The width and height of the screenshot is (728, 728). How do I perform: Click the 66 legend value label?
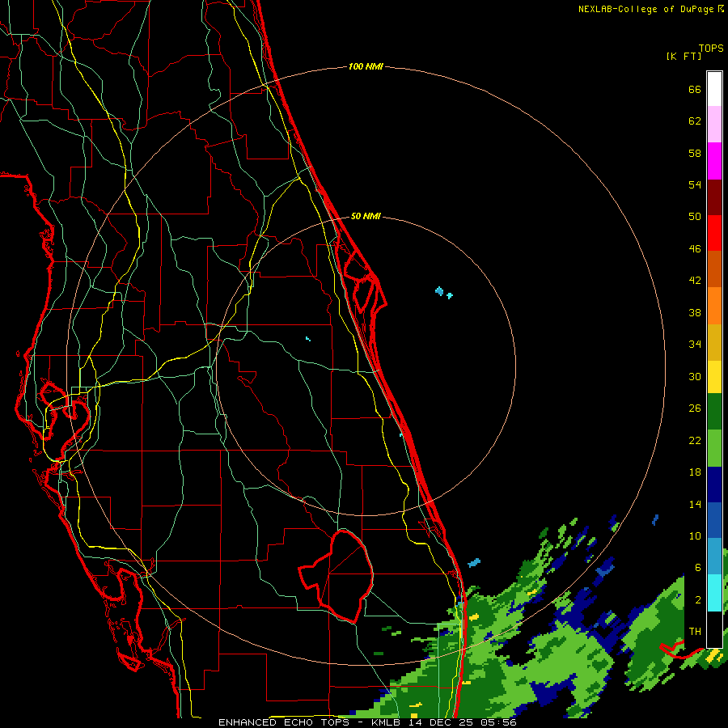pos(695,89)
